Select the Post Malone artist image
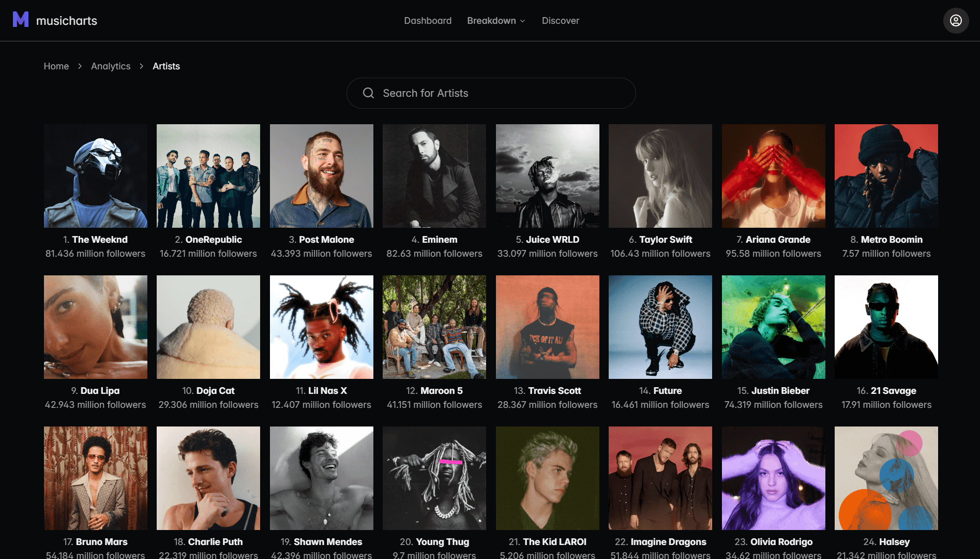The width and height of the screenshot is (980, 559). (x=322, y=176)
